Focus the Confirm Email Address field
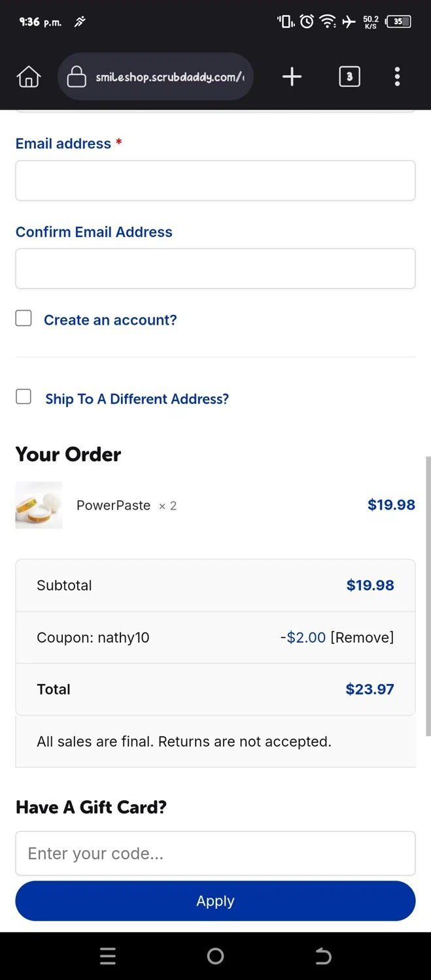This screenshot has width=431, height=980. 215,269
